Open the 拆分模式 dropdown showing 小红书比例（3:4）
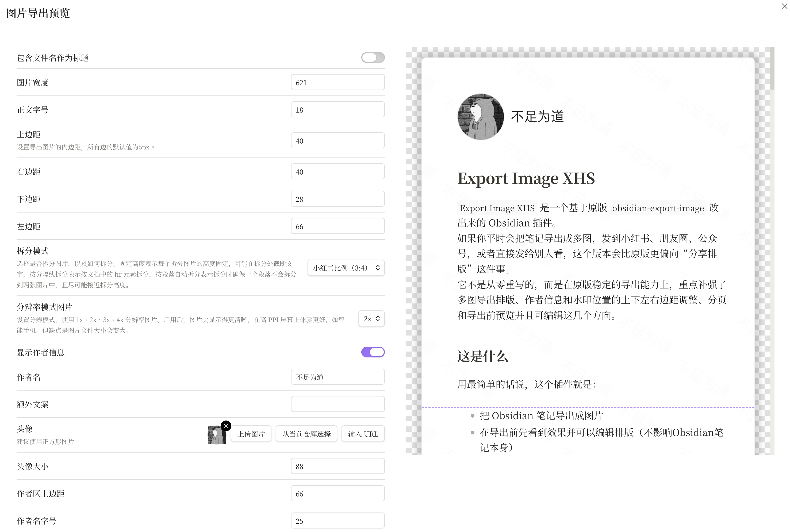 click(346, 268)
